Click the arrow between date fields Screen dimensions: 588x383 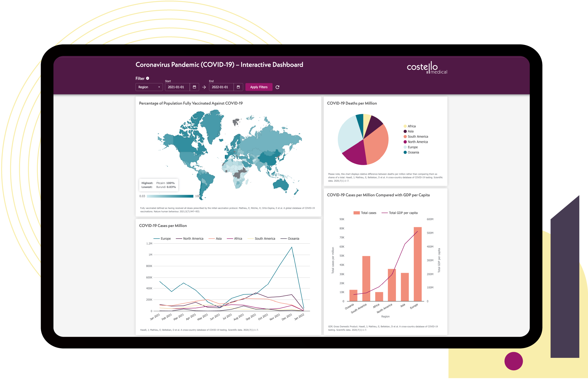click(204, 87)
